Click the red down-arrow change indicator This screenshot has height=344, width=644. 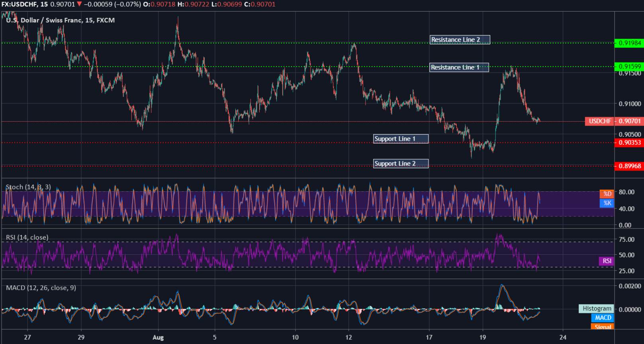click(79, 4)
